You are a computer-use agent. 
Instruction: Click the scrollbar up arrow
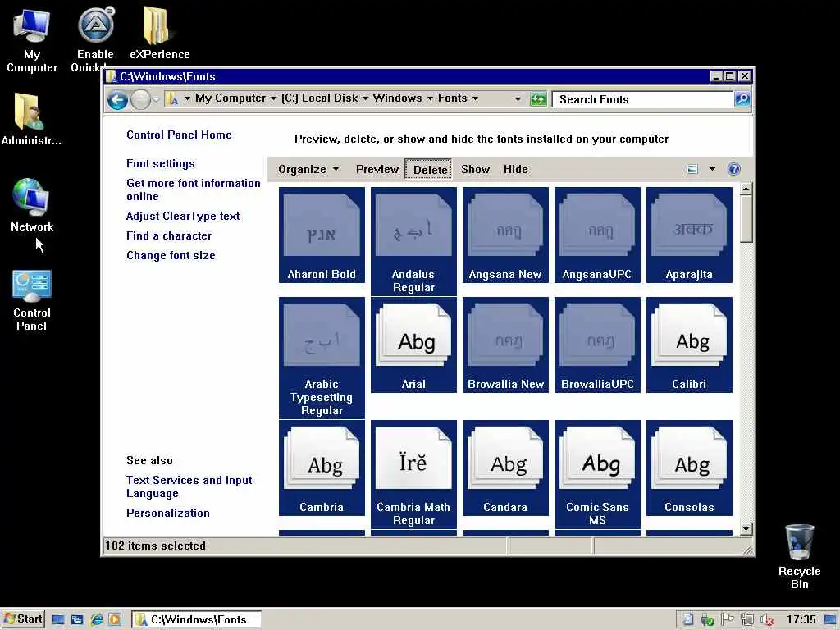point(746,189)
